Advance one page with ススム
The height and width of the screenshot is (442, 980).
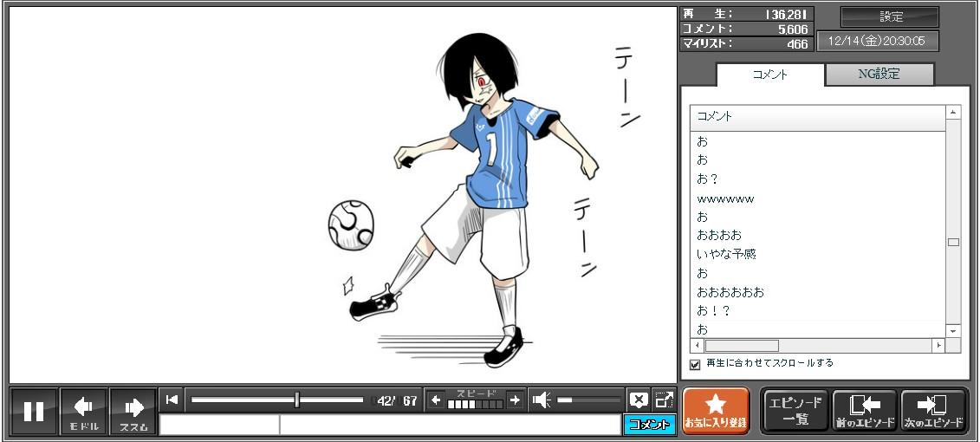133,411
